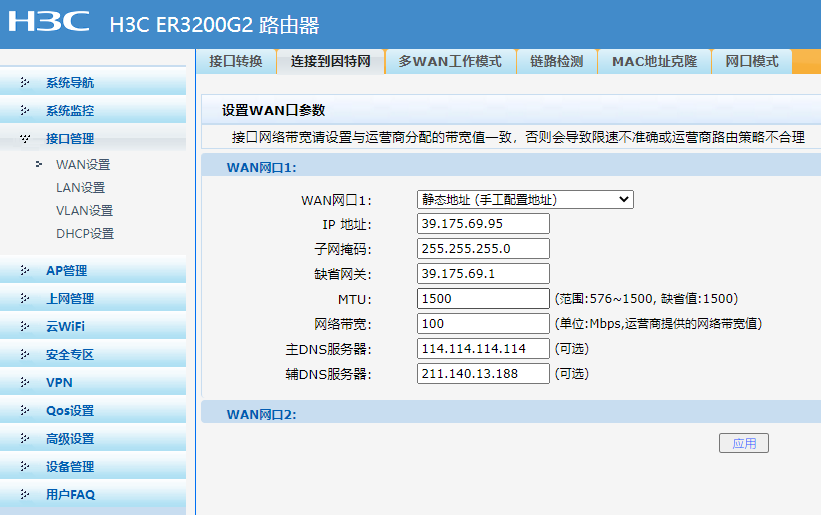Click expand arrow icon beside 安全专区
Screen dimensions: 821x515
pos(25,354)
